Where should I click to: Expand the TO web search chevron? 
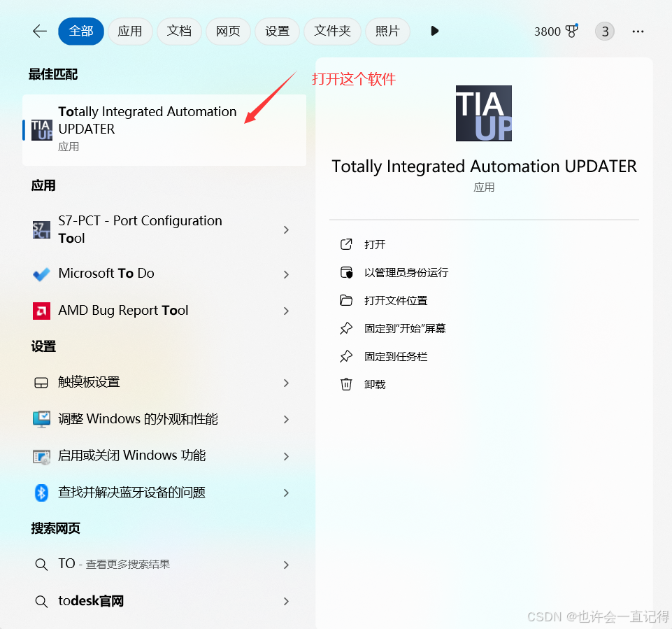click(286, 565)
